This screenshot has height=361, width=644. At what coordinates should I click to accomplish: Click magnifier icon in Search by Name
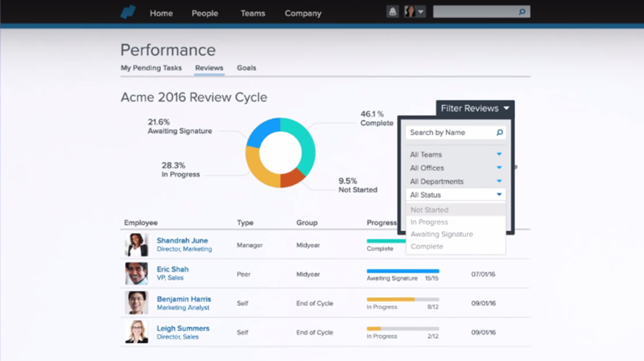[x=499, y=133]
